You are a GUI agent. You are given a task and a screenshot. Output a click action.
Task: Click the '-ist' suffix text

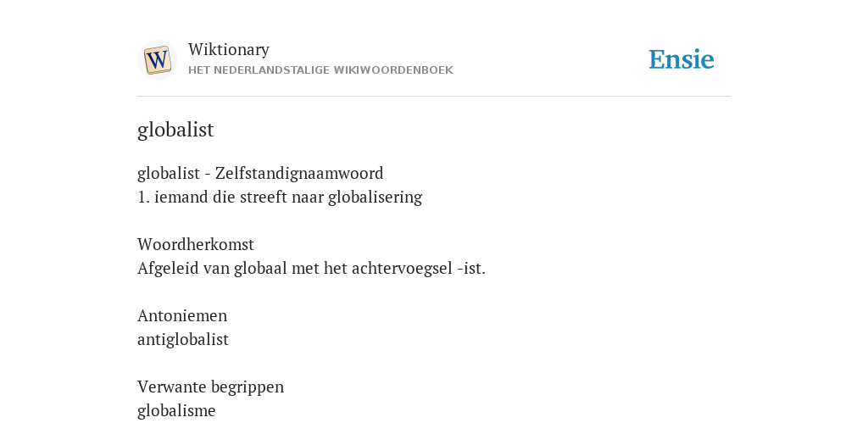(471, 269)
